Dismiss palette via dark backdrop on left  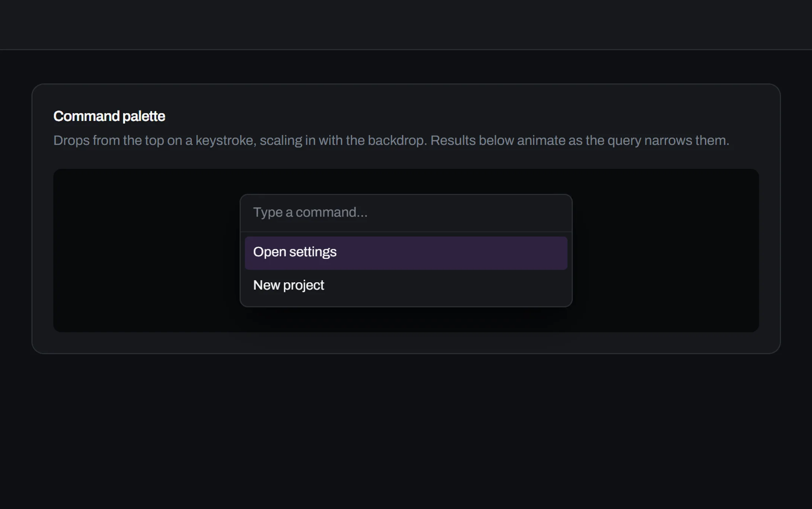[147, 250]
